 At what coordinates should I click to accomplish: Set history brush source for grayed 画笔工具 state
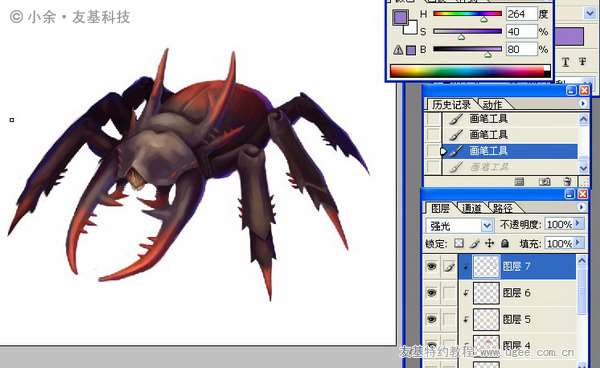point(433,167)
